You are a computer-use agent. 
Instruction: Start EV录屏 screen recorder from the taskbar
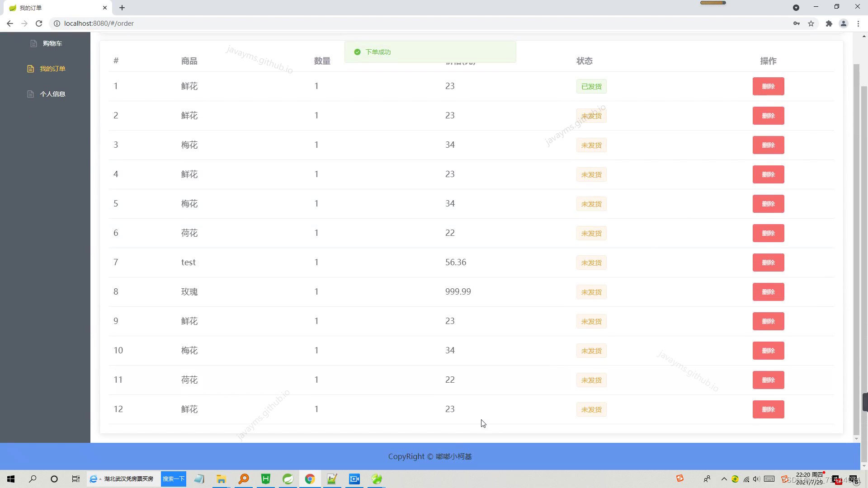(354, 479)
